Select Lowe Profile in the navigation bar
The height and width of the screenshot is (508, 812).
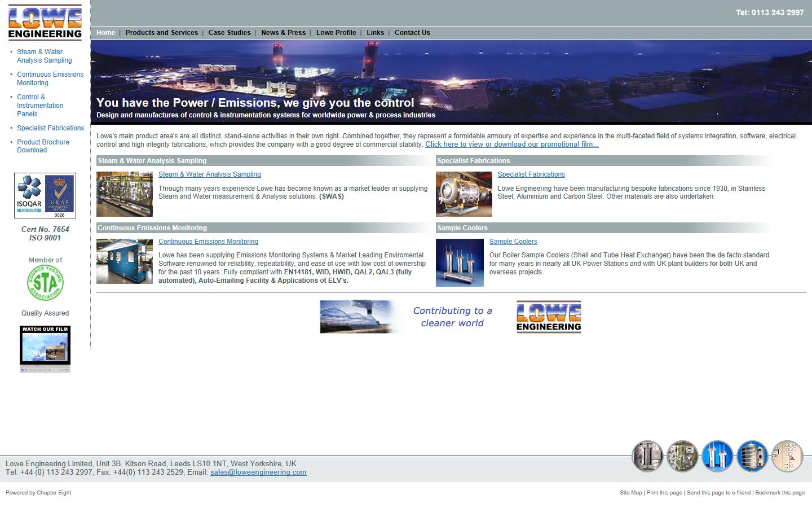point(336,33)
